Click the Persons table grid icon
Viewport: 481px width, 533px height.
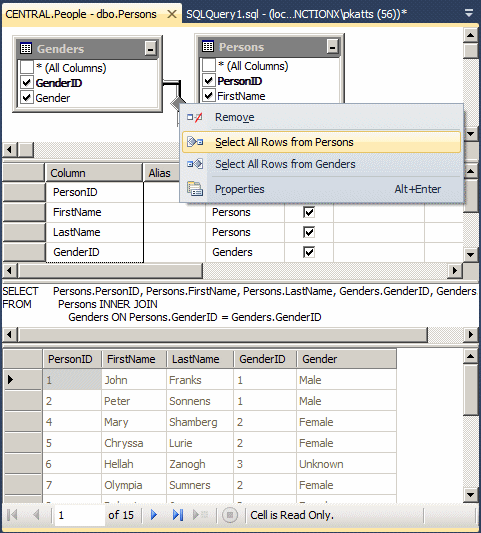tap(208, 46)
